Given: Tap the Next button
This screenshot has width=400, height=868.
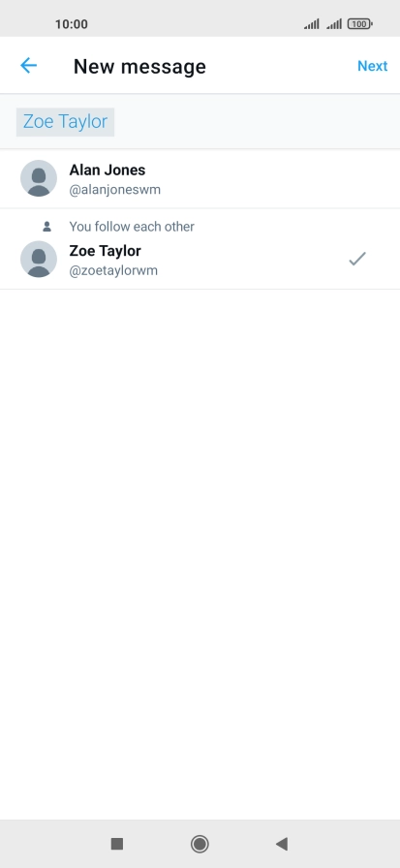Looking at the screenshot, I should pos(372,66).
